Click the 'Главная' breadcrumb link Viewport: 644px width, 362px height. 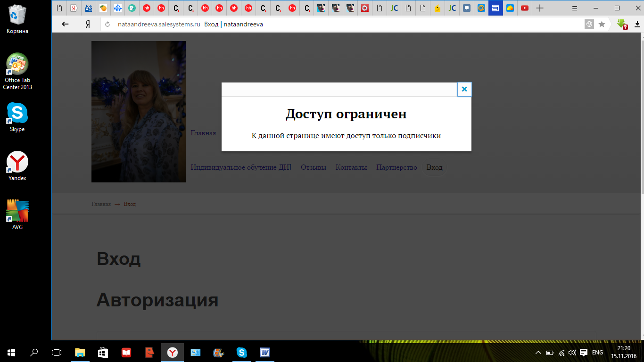click(101, 204)
